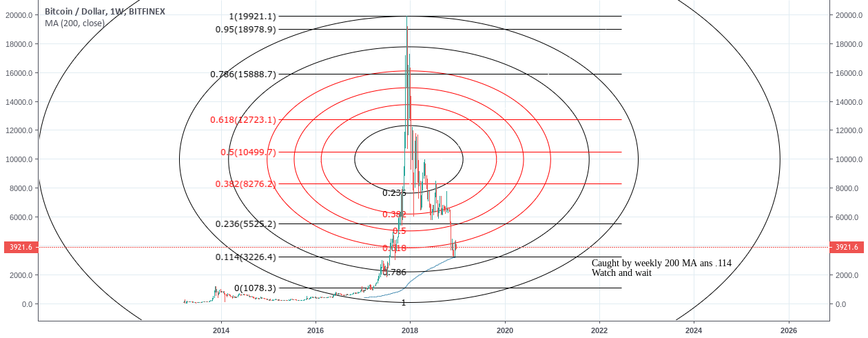The height and width of the screenshot is (338, 868).
Task: Click the red 3921.6 price tag on right axis
Action: (847, 247)
